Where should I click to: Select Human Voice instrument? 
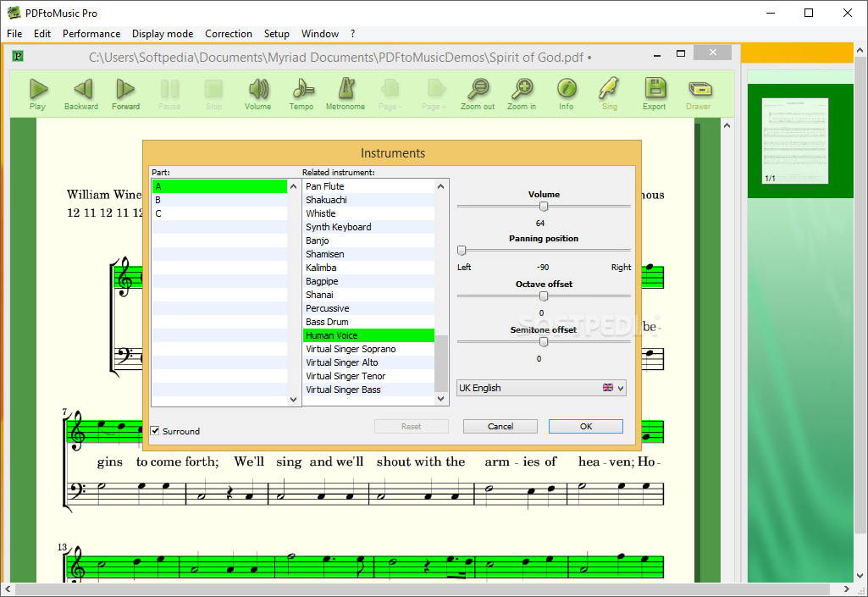[x=368, y=335]
